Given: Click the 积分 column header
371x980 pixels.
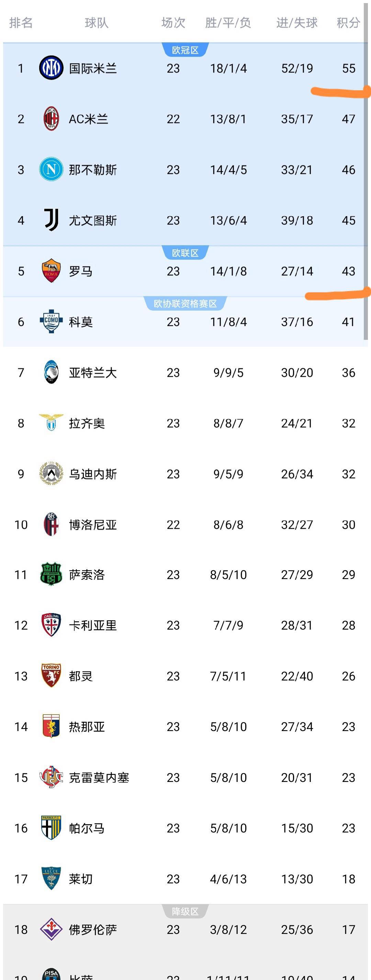Looking at the screenshot, I should point(348,23).
